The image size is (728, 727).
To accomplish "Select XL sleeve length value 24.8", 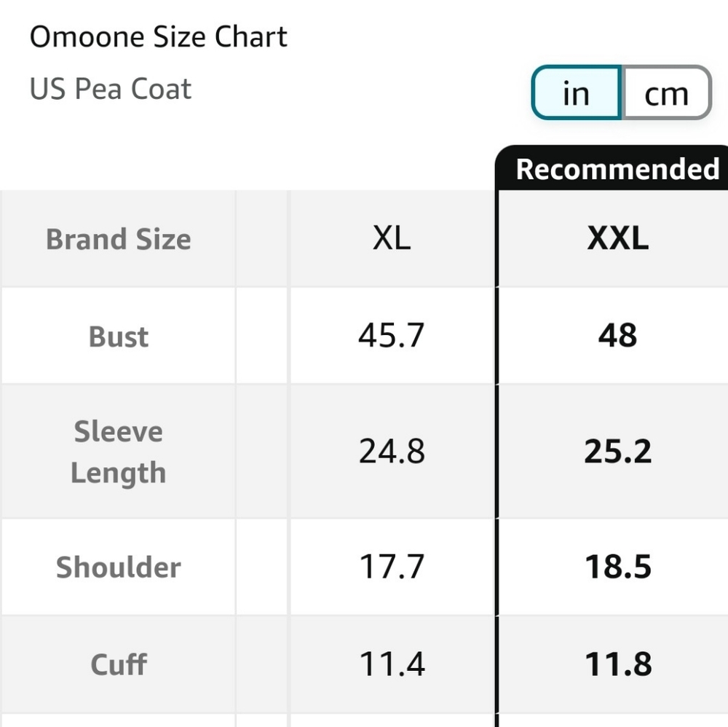I will click(x=392, y=452).
